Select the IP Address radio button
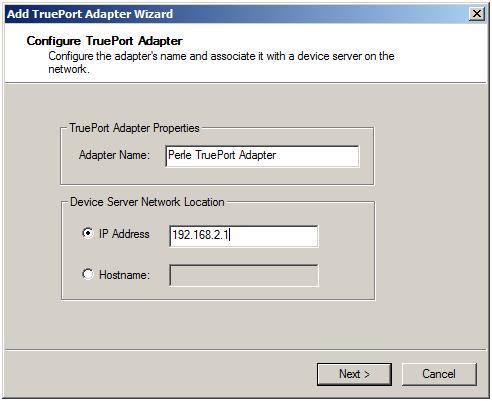The image size is (492, 401). (87, 233)
